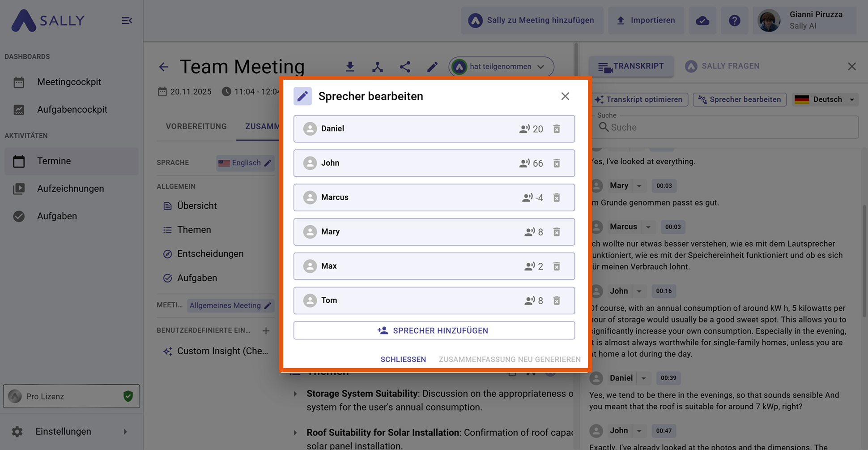Click the back arrow beside Team Meeting

coord(164,67)
